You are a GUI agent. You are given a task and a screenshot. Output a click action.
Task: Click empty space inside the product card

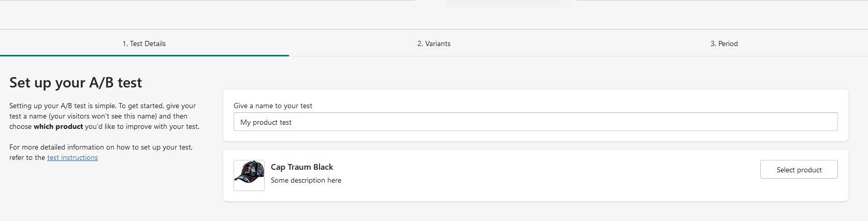coord(544,176)
